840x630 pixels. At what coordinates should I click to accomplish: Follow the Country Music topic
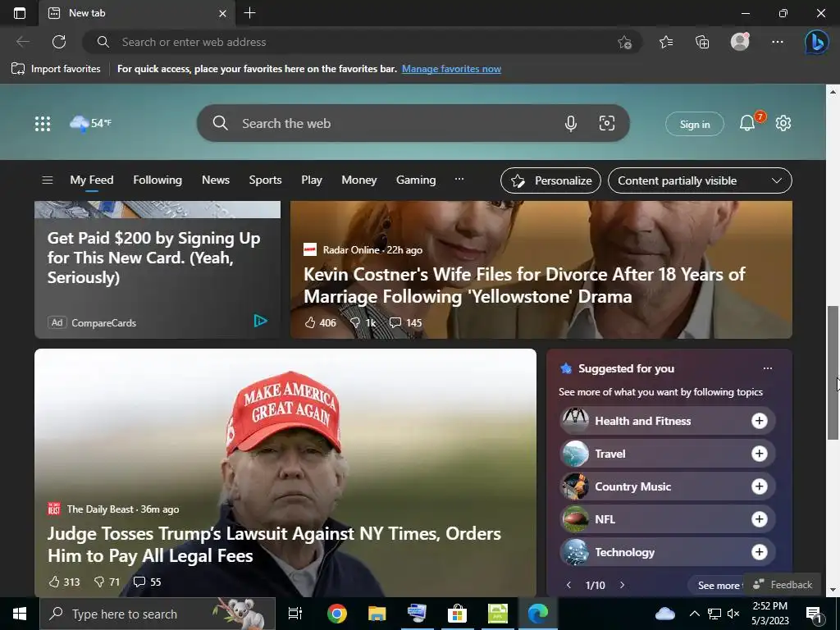click(x=759, y=486)
